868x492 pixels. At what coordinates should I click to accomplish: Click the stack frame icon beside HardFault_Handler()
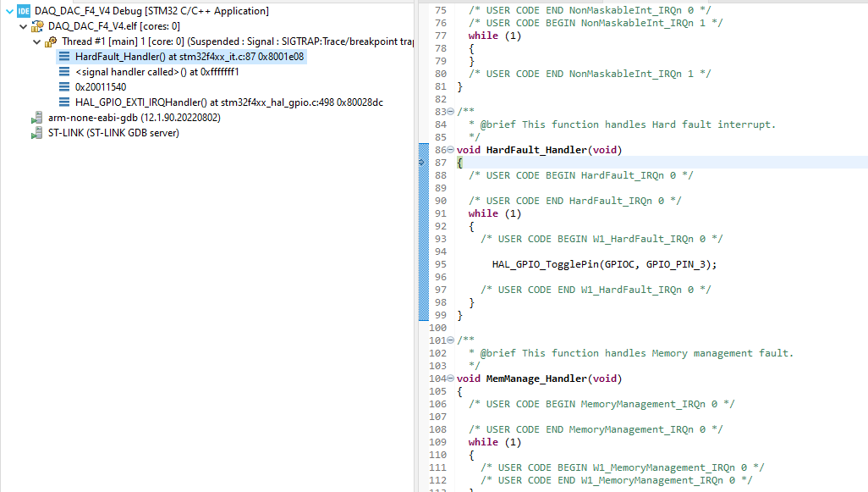pos(63,56)
